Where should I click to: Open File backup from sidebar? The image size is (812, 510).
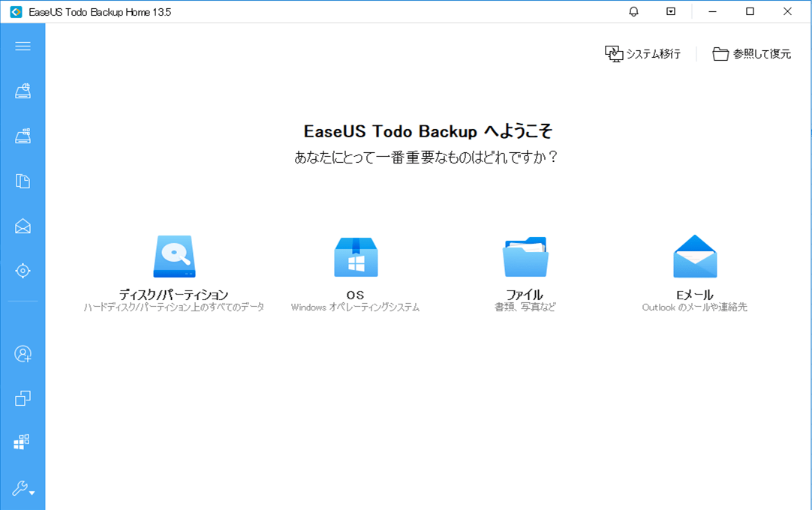click(x=23, y=181)
